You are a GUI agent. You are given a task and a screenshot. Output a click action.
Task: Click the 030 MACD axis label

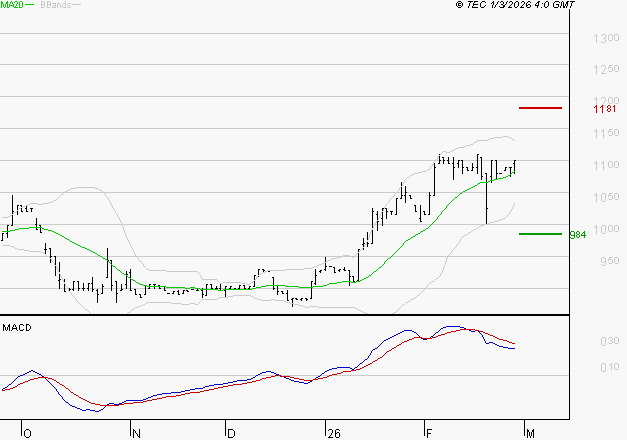pyautogui.click(x=610, y=341)
